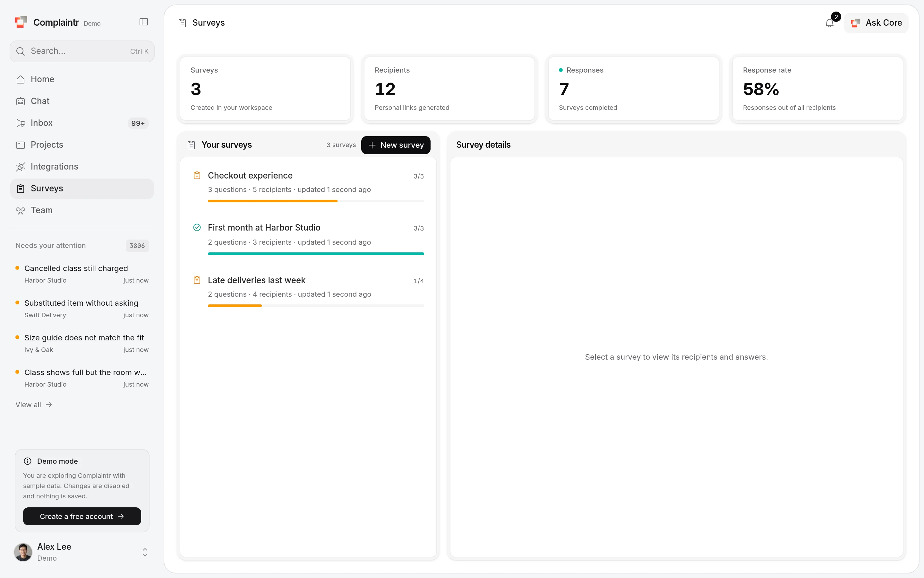Open Substituted item without asking item

(82, 309)
